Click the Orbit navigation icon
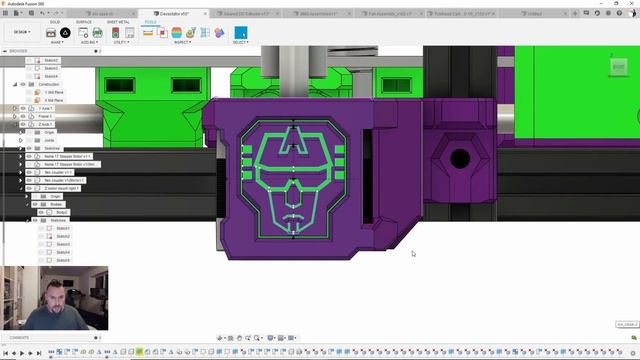640x360 pixels. [x=220, y=338]
